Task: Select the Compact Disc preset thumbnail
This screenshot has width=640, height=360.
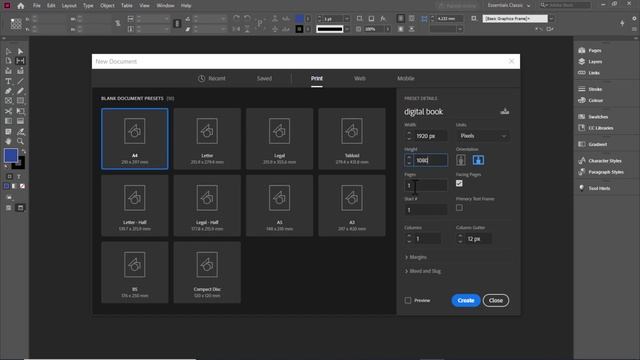Action: point(207,272)
